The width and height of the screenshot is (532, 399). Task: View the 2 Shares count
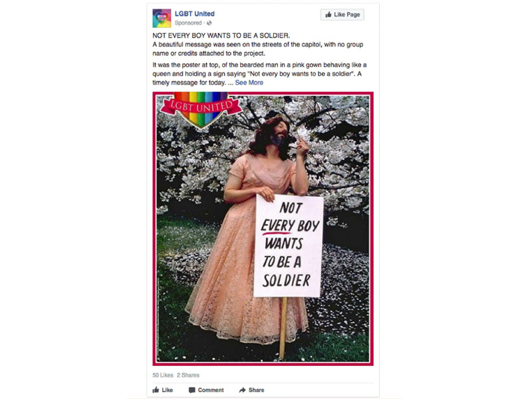click(x=188, y=375)
